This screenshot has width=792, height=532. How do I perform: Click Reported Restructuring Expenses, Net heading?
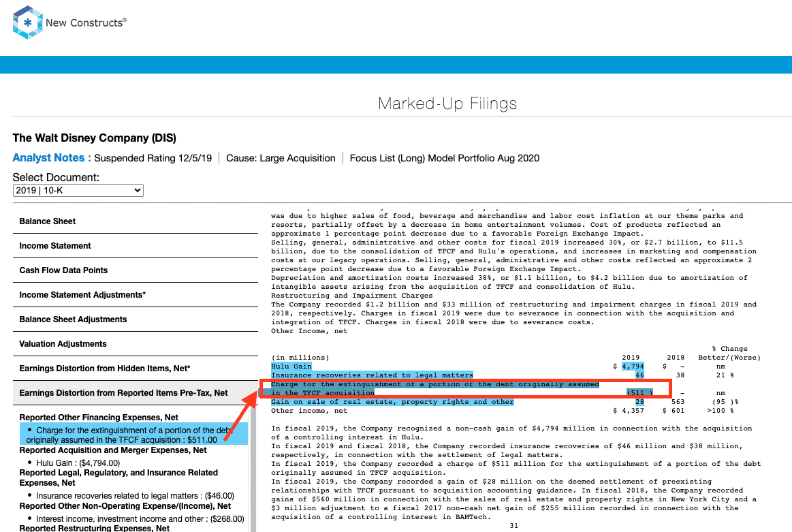pyautogui.click(x=95, y=528)
